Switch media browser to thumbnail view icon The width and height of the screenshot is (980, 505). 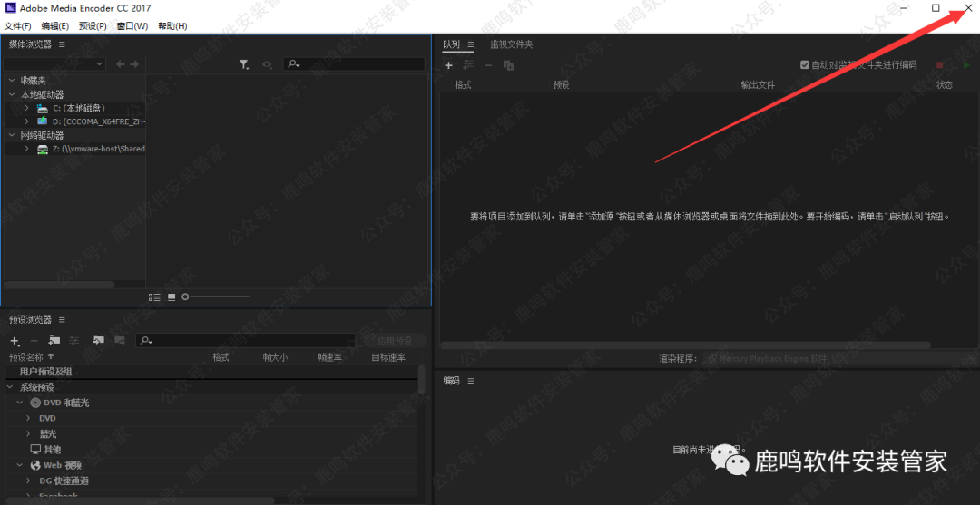171,296
